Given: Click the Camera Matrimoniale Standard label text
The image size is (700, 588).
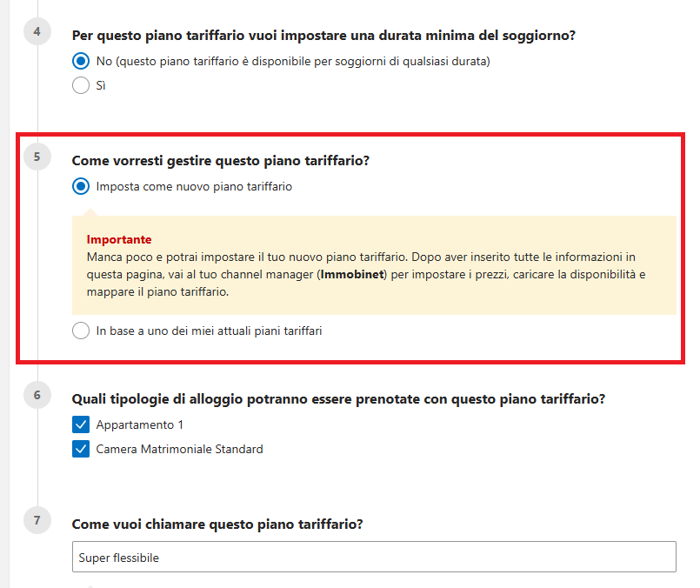Looking at the screenshot, I should point(179,449).
